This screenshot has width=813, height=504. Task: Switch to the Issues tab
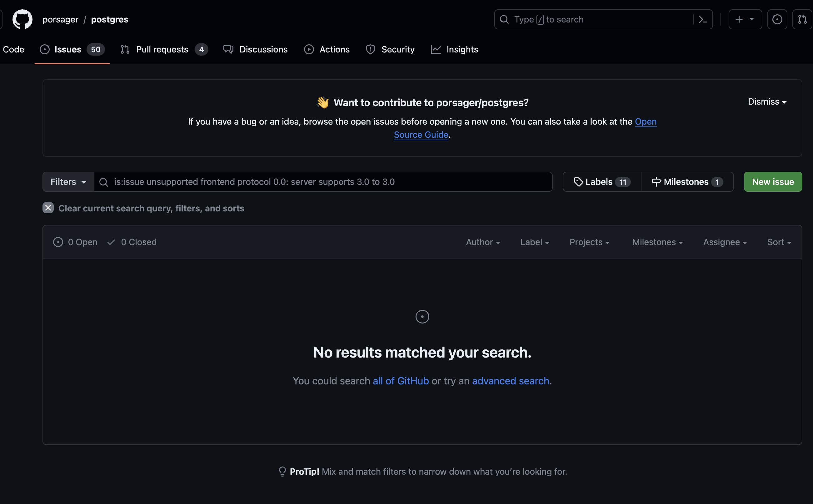[x=72, y=49]
